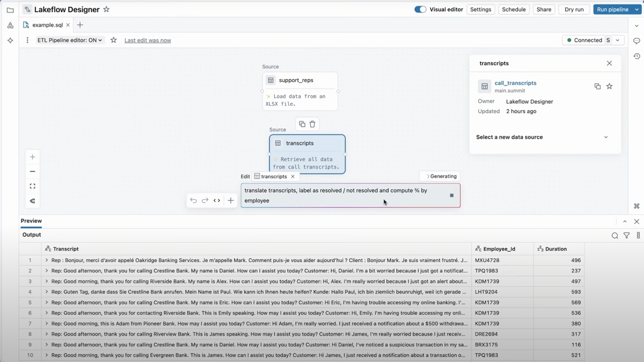
Task: Open the call_transcripts table link
Action: click(x=515, y=83)
